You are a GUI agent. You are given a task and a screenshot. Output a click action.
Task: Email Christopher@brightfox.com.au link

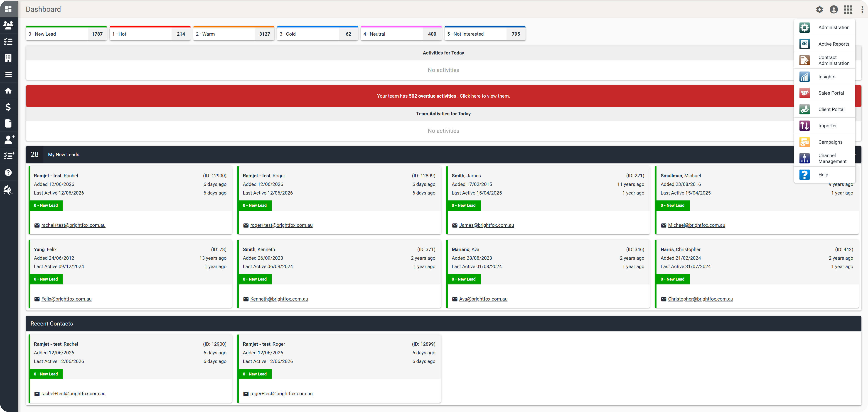click(x=700, y=299)
